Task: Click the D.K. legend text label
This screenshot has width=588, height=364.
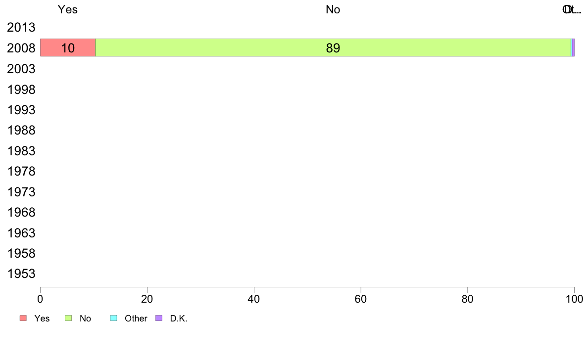Action: tap(179, 318)
